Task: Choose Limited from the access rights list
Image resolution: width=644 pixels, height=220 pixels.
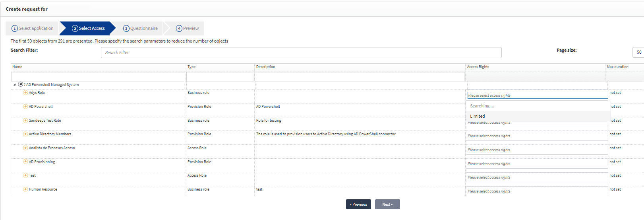Action: pyautogui.click(x=478, y=116)
